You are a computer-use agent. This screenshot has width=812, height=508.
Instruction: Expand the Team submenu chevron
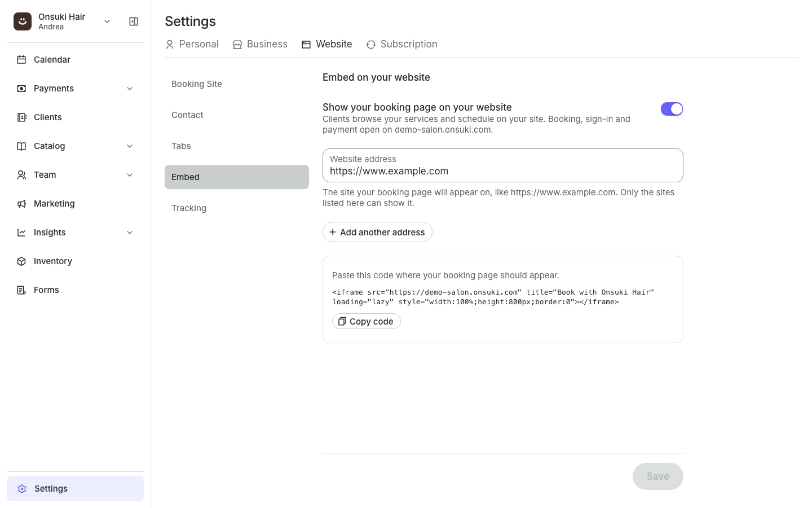click(x=130, y=175)
